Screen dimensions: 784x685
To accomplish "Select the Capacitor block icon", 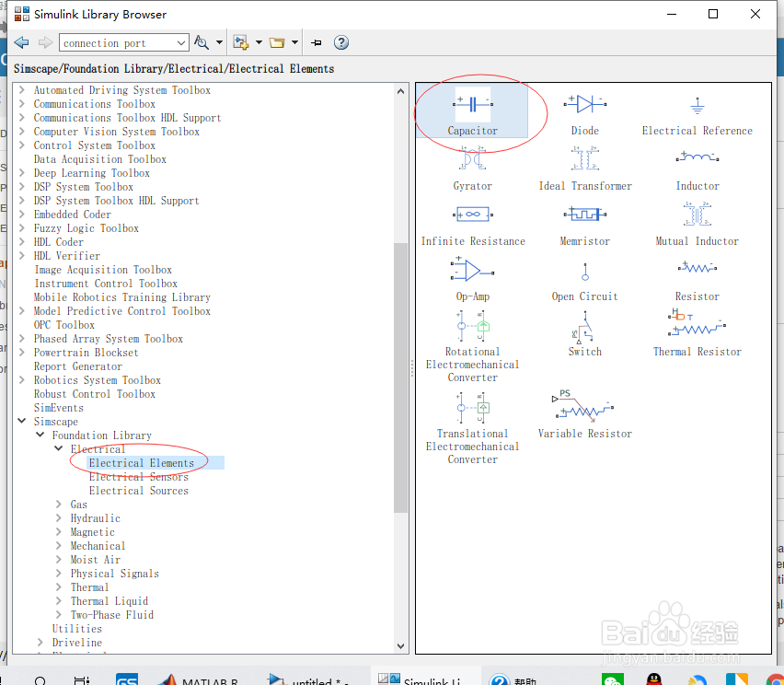I will pyautogui.click(x=472, y=104).
